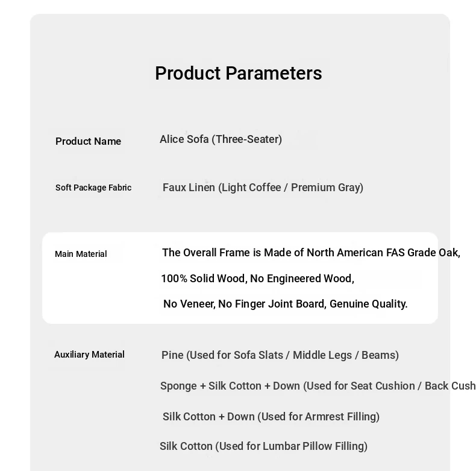The image size is (476, 471).
Task: Select the Auxiliary Material label
Action: coord(89,355)
